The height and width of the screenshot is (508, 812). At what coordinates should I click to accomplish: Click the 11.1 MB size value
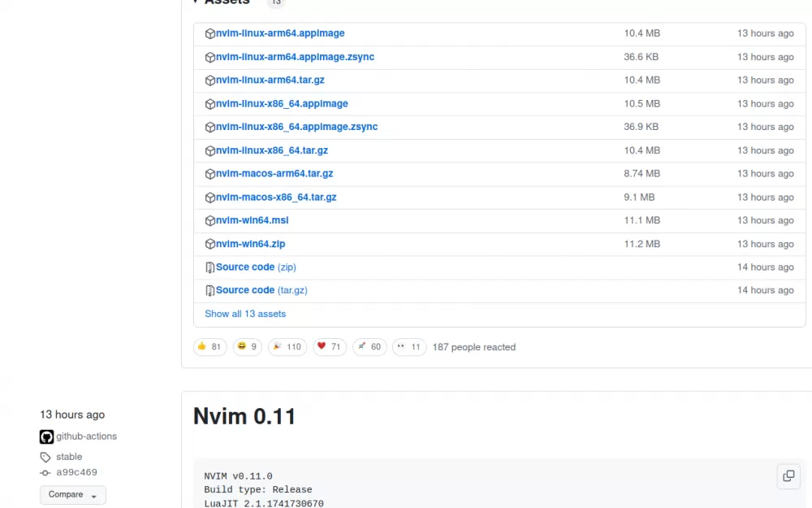pyautogui.click(x=642, y=220)
